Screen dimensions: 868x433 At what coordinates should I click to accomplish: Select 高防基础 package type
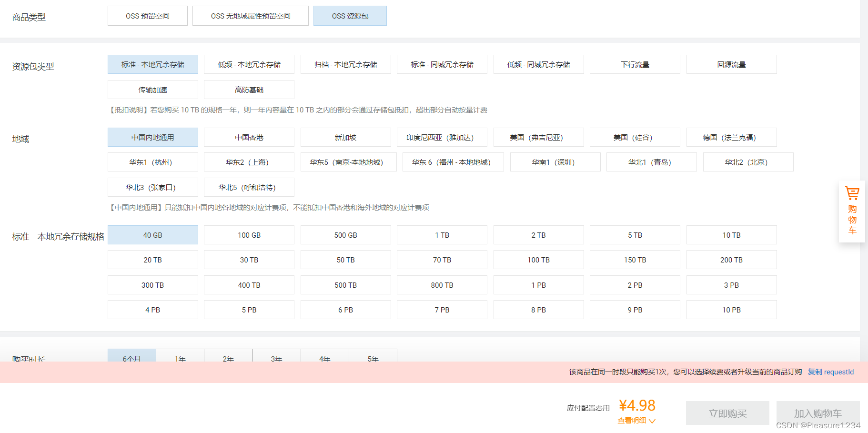pyautogui.click(x=249, y=90)
